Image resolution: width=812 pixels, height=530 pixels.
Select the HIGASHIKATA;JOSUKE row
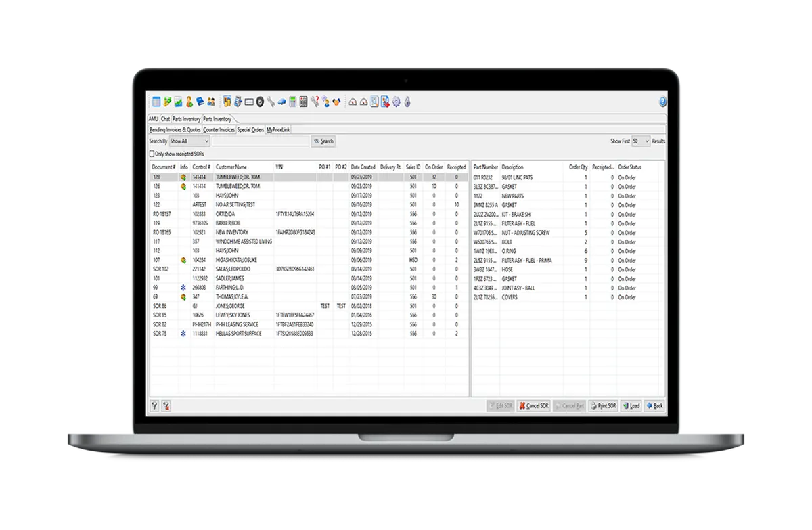tap(309, 260)
